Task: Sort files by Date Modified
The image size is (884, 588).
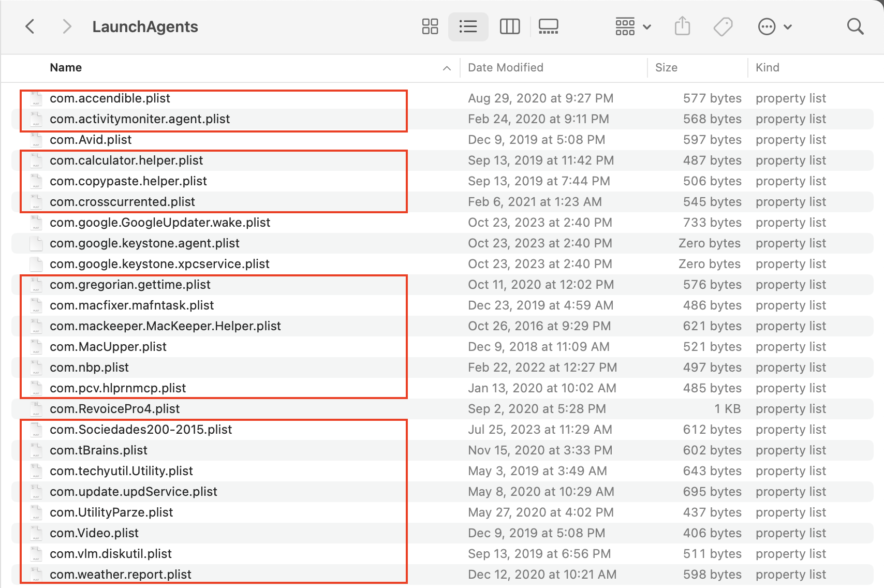Action: pos(506,68)
